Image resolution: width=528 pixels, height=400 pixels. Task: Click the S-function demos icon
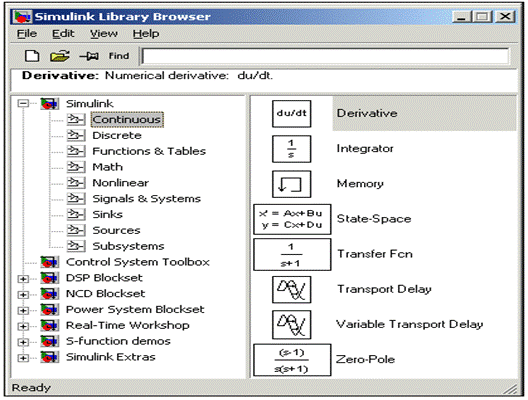pos(50,341)
